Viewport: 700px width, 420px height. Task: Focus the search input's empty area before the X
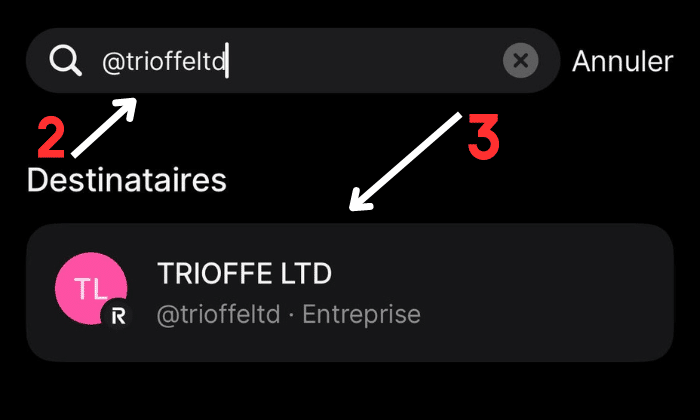click(370, 62)
